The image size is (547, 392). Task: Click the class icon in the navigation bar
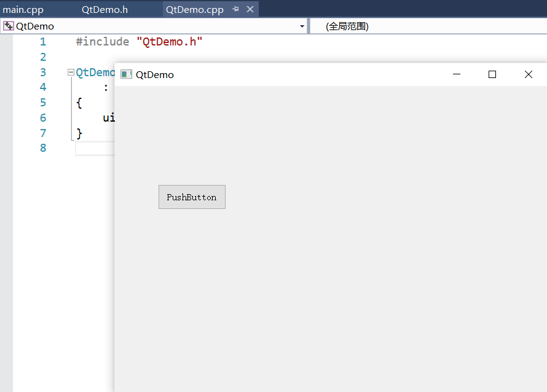(x=8, y=26)
